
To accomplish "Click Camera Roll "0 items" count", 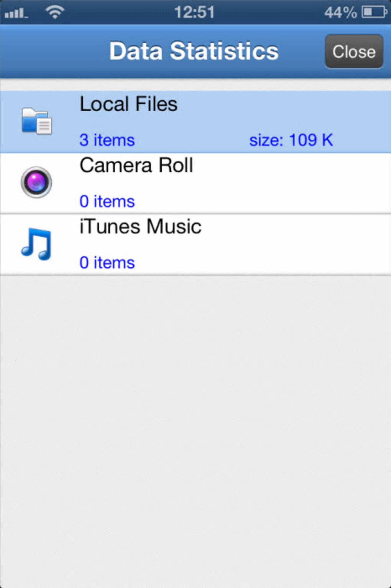I will click(x=107, y=202).
